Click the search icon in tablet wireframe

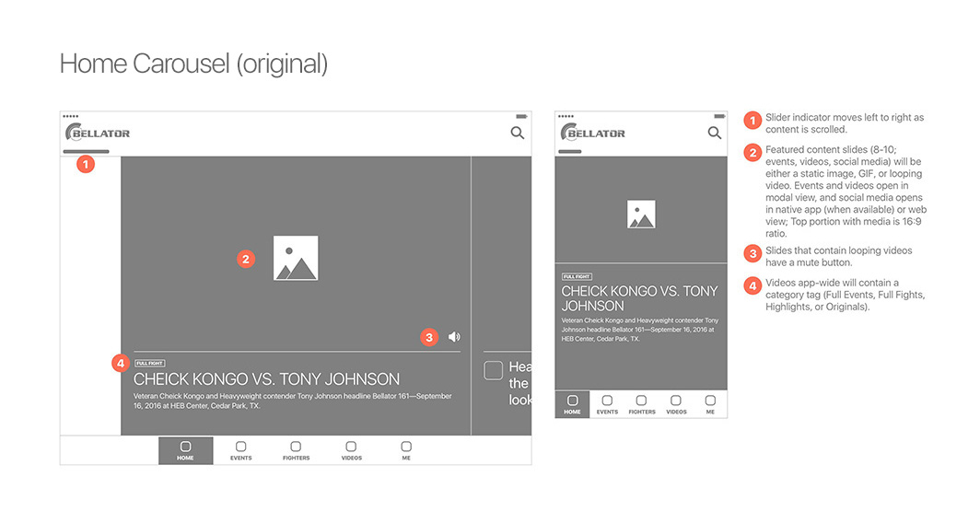coord(518,133)
